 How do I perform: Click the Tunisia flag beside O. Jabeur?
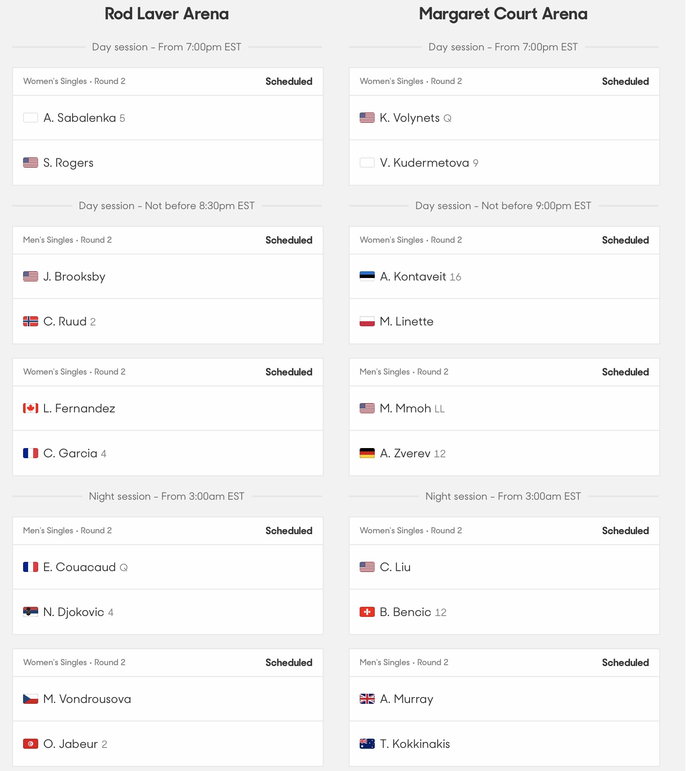(x=31, y=744)
